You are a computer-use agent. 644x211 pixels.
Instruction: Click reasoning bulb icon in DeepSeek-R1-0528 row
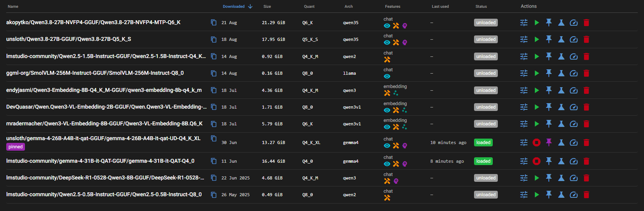click(x=396, y=181)
